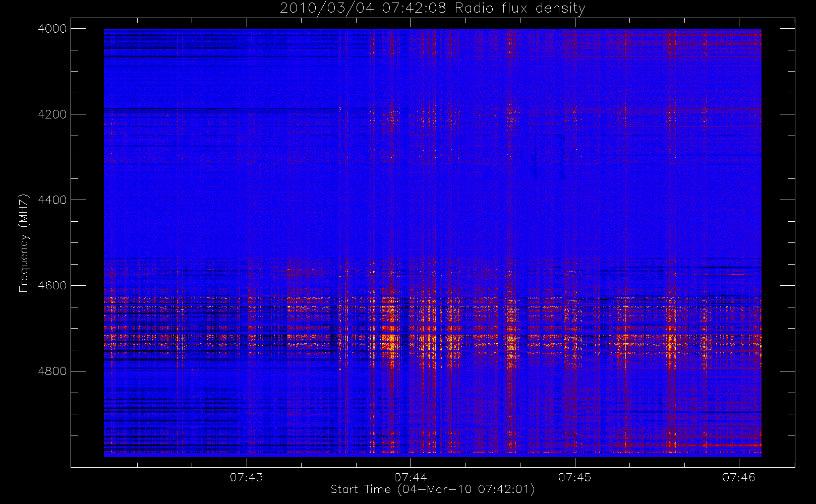Click the 'Start Time (04-Mar-10 07:42:01)' axis title

433,489
